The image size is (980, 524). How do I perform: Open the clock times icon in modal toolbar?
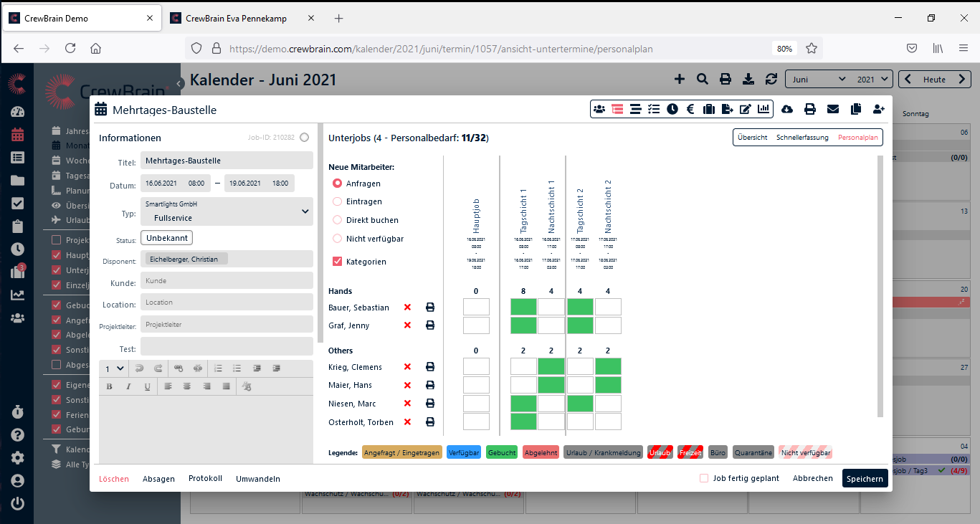click(x=672, y=109)
